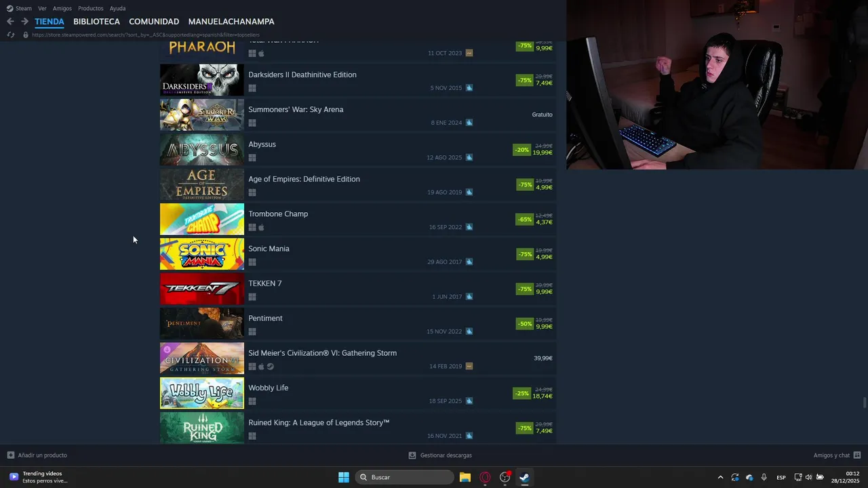Open Darksiders II thumbnail image

[202, 80]
